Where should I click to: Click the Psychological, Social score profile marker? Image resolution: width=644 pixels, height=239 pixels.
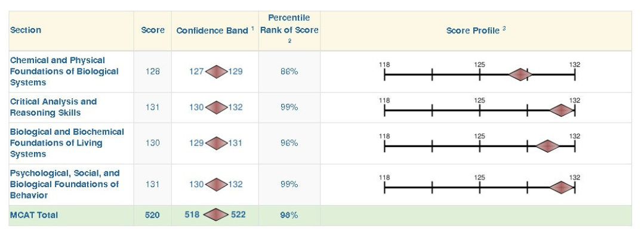[x=561, y=188]
